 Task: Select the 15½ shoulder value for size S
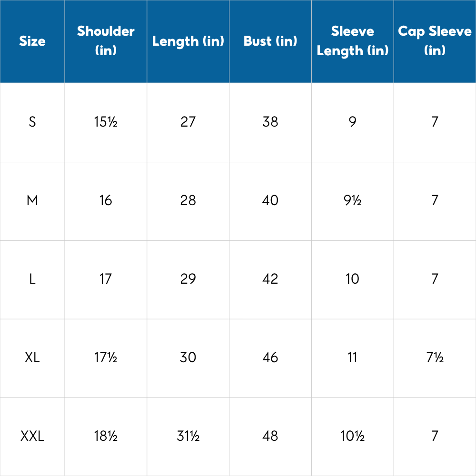coord(106,122)
